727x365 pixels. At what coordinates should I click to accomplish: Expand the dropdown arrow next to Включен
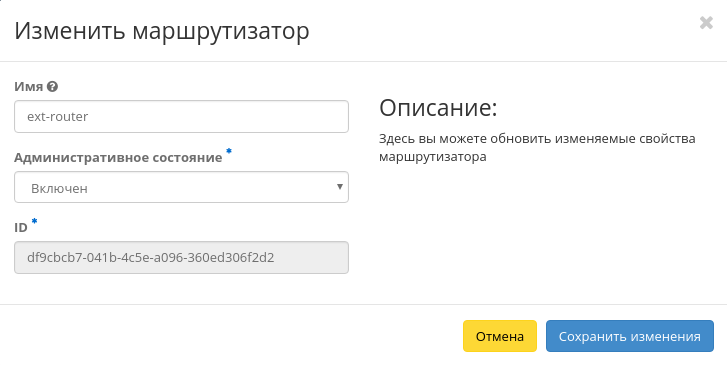pos(340,187)
